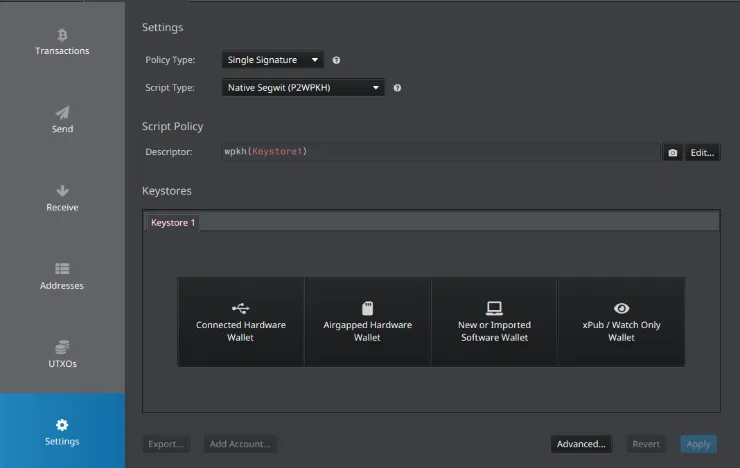Screen dimensions: 740x468
Task: Click the Policy Type help icon
Action: pyautogui.click(x=336, y=60)
